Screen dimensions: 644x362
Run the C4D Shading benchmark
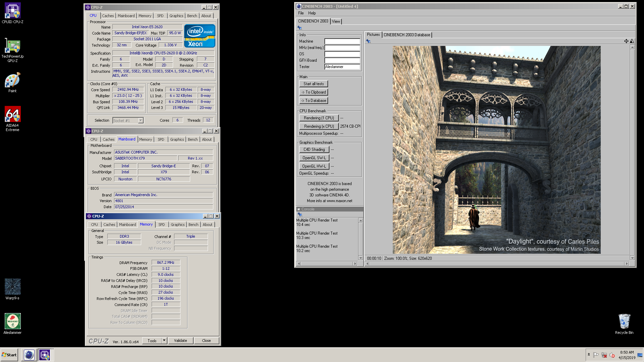click(314, 149)
